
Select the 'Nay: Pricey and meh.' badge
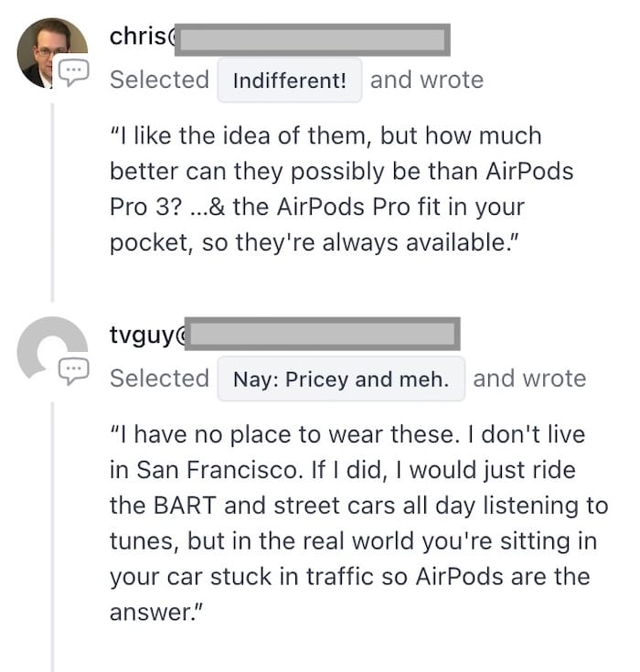(341, 379)
